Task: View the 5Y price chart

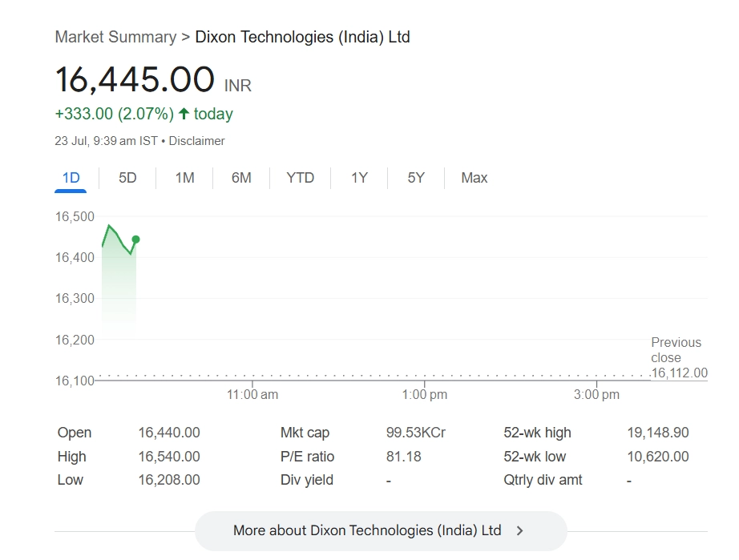Action: pyautogui.click(x=416, y=178)
